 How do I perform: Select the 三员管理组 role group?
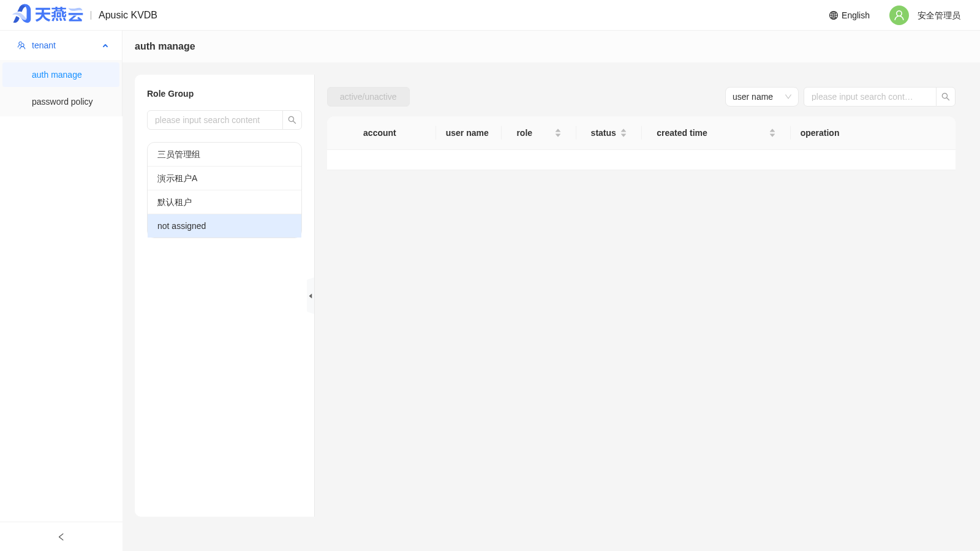pos(224,154)
